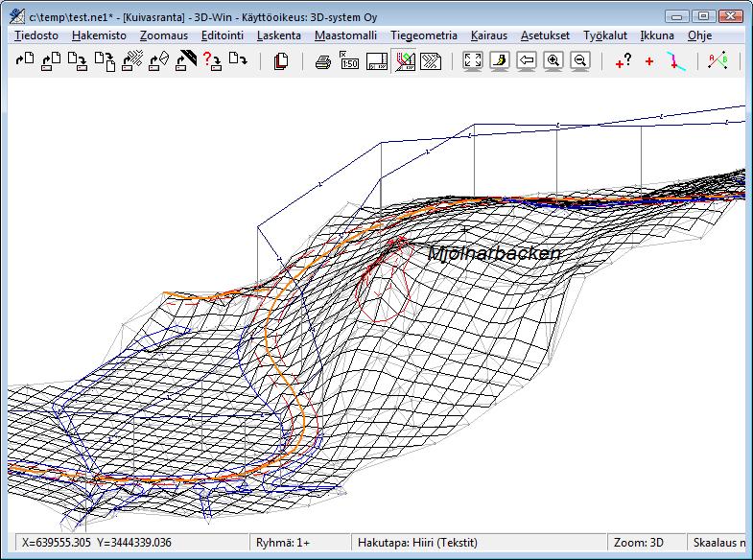Click the drawing sheet layout icon

point(377,61)
